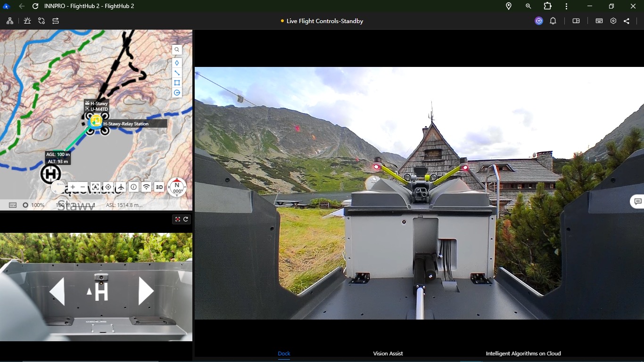Click the alarm siren icon in top toolbar

pyautogui.click(x=27, y=21)
